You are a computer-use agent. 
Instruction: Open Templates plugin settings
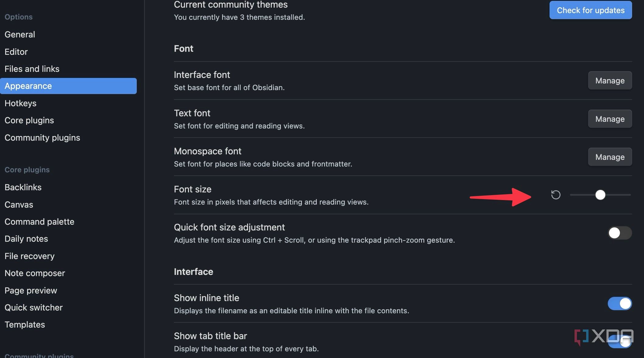(x=25, y=325)
